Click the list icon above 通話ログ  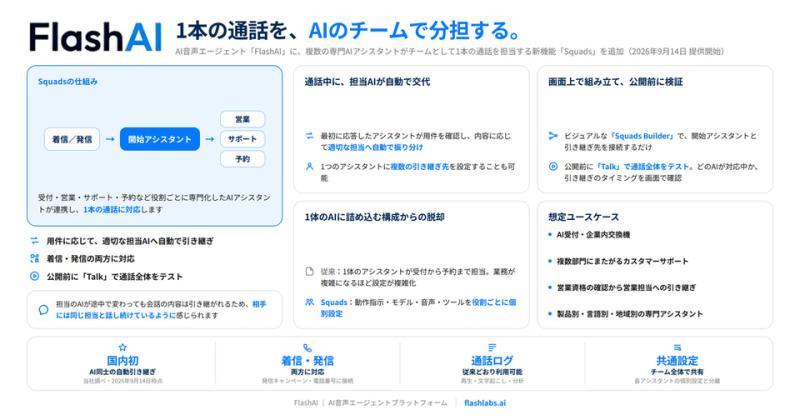[x=492, y=348]
